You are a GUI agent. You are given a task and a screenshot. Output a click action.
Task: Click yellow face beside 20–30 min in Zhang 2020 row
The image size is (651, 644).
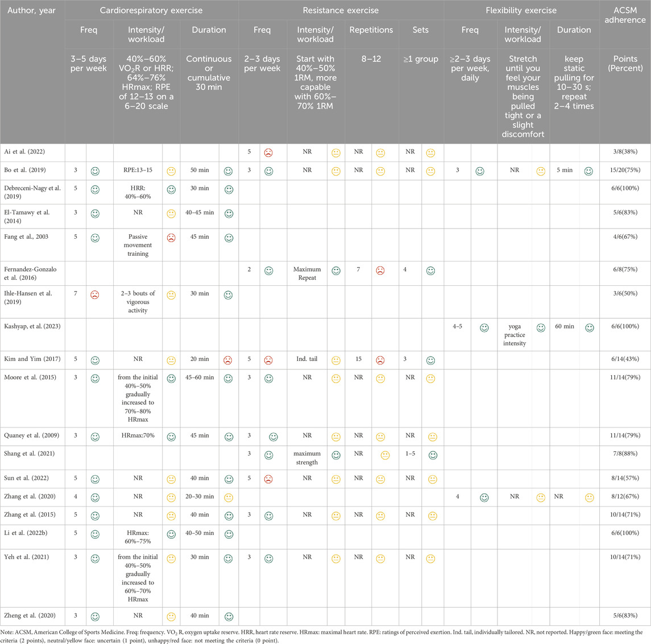point(229,497)
